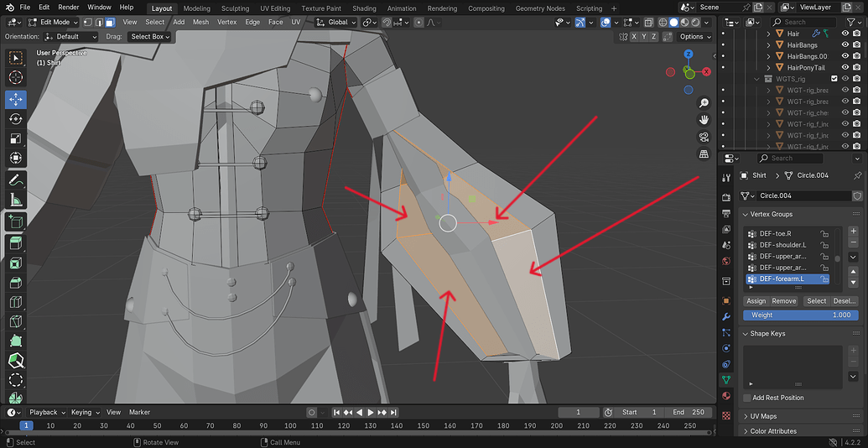Screen dimensions: 868x448
Task: Select the Transform tool
Action: pyautogui.click(x=16, y=159)
